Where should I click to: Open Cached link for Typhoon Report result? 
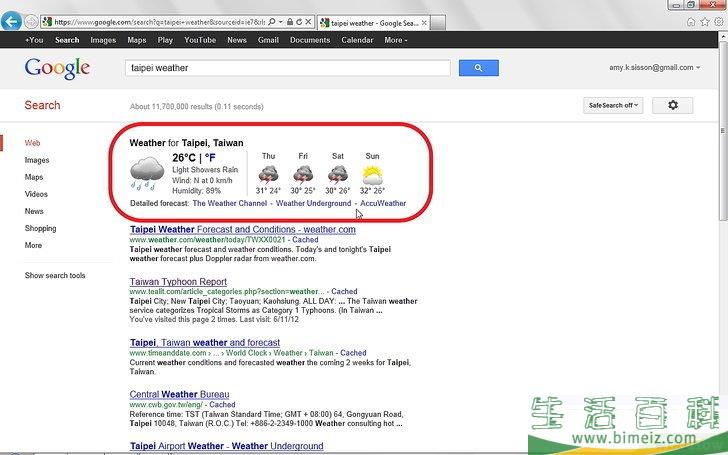[x=344, y=292]
